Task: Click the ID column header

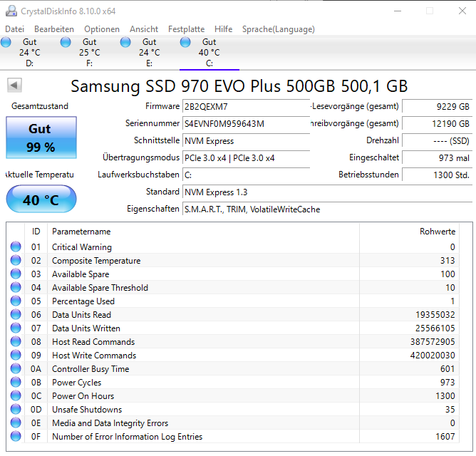Action: click(x=36, y=232)
